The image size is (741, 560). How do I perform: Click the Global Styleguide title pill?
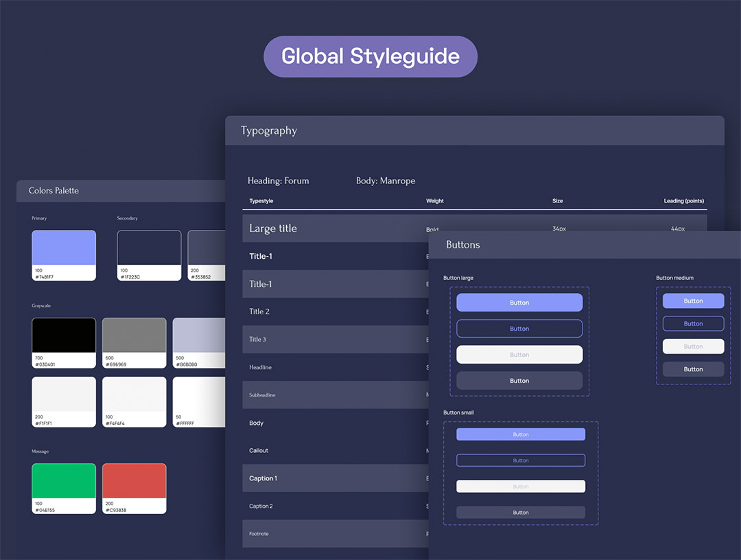(x=370, y=56)
